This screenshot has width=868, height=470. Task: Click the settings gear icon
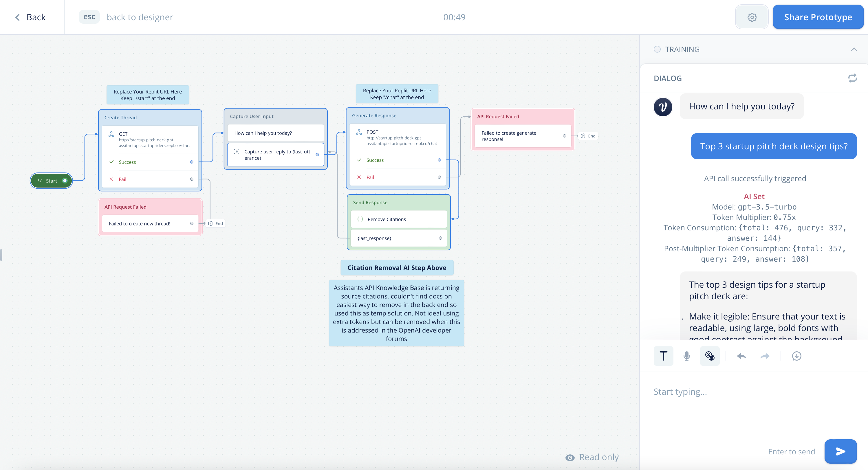coord(752,17)
